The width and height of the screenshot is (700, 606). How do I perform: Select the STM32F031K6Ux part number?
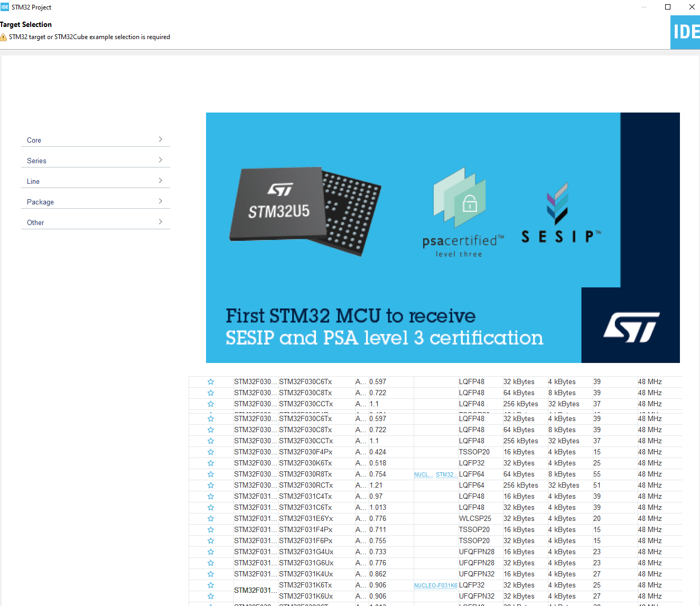(x=306, y=596)
